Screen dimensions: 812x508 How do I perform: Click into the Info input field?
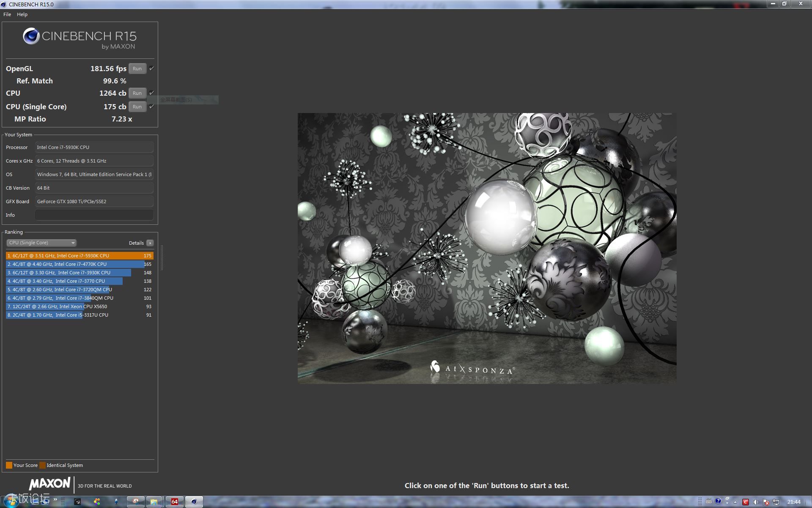(x=94, y=215)
